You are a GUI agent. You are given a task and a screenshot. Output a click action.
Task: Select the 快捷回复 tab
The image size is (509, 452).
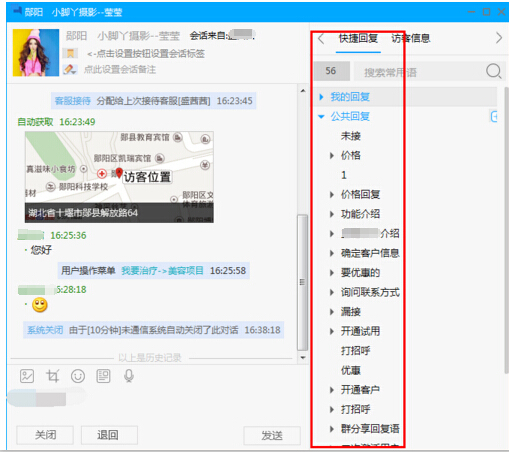tap(358, 38)
